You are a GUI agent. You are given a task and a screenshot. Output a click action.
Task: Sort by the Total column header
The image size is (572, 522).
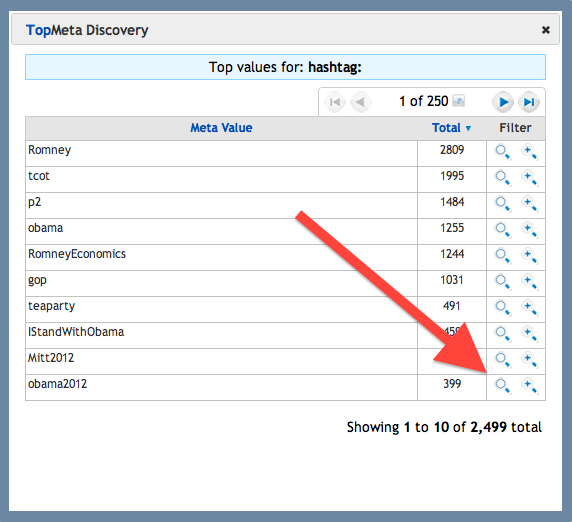click(x=446, y=128)
